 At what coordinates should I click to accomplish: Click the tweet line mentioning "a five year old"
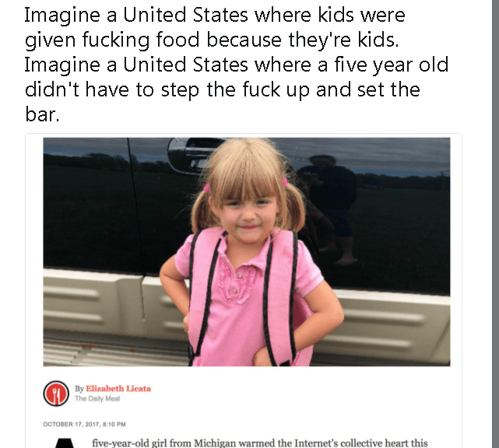tap(237, 65)
